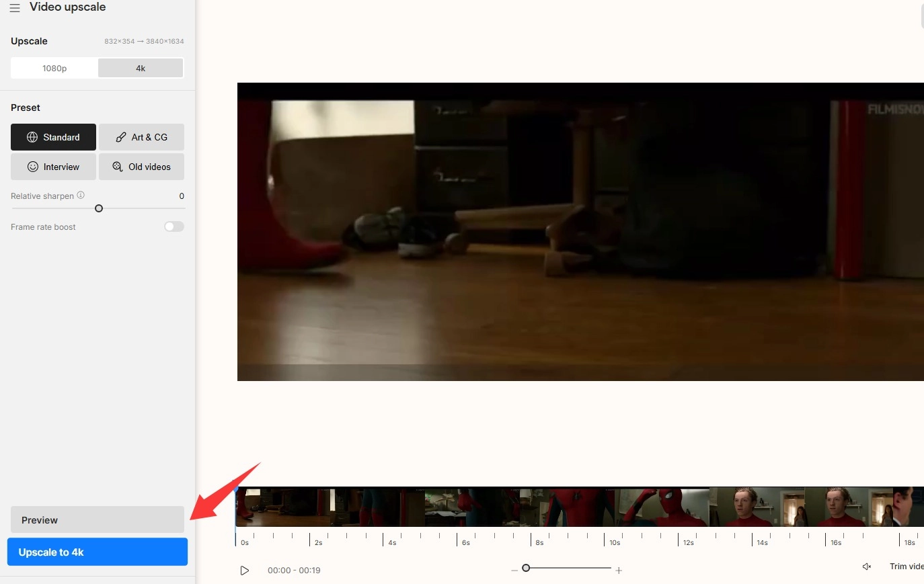Click the zoom out minus icon
This screenshot has height=584, width=924.
[514, 571]
